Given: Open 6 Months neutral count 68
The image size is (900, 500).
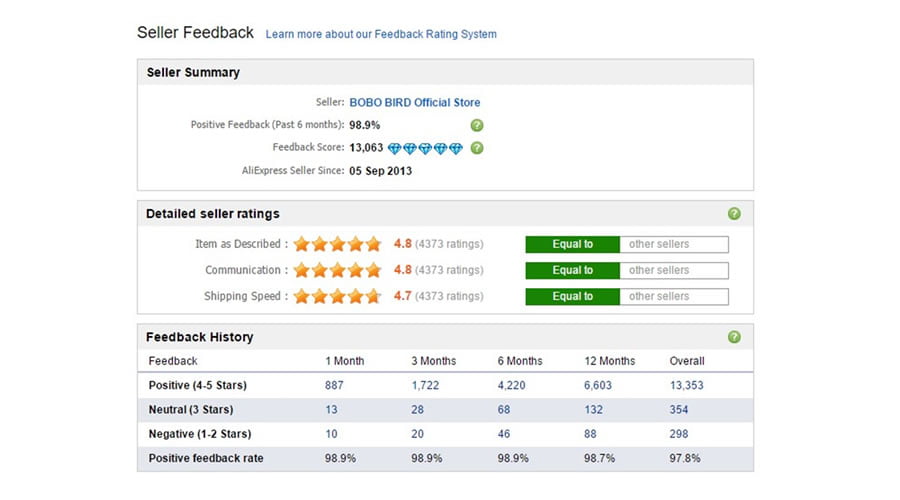Looking at the screenshot, I should (503, 410).
